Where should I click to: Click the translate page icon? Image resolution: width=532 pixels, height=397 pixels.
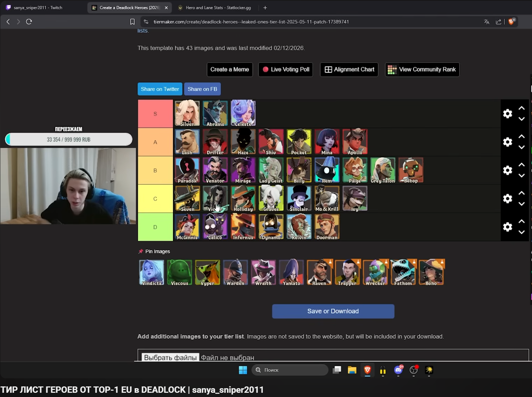click(487, 22)
